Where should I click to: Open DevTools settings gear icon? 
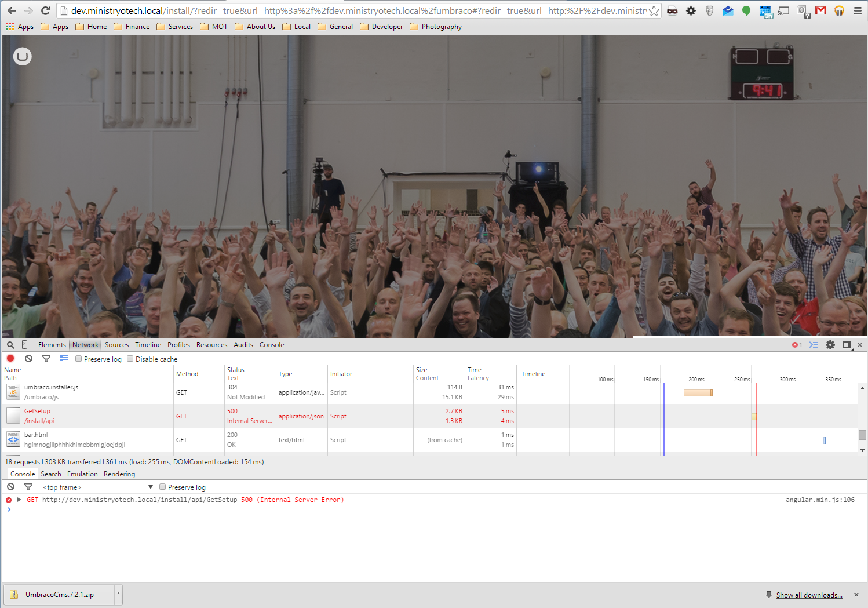point(830,345)
